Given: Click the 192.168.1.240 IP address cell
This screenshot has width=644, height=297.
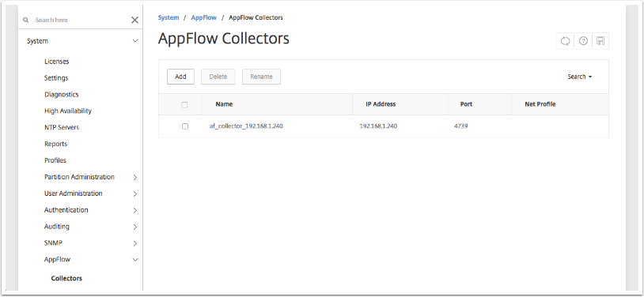Looking at the screenshot, I should pos(378,126).
